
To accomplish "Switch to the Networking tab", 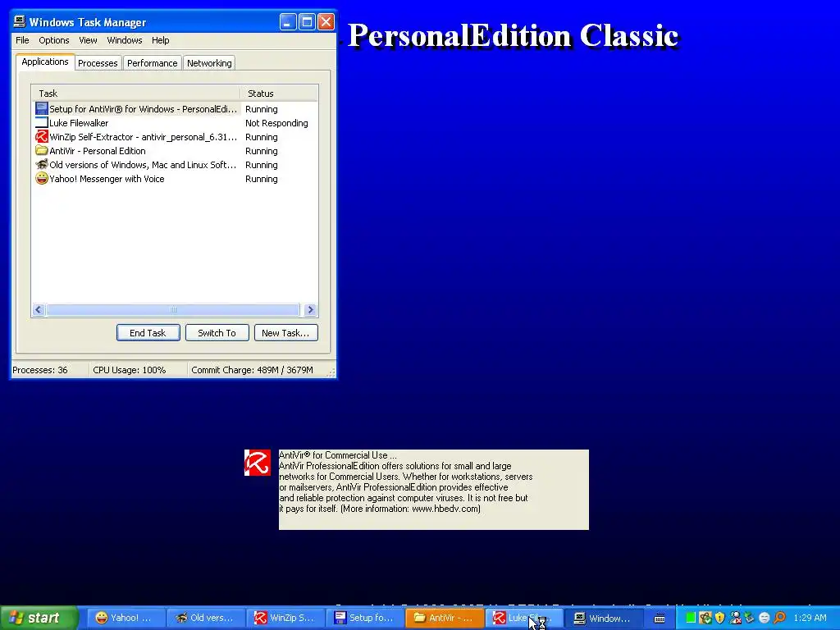I will 209,63.
